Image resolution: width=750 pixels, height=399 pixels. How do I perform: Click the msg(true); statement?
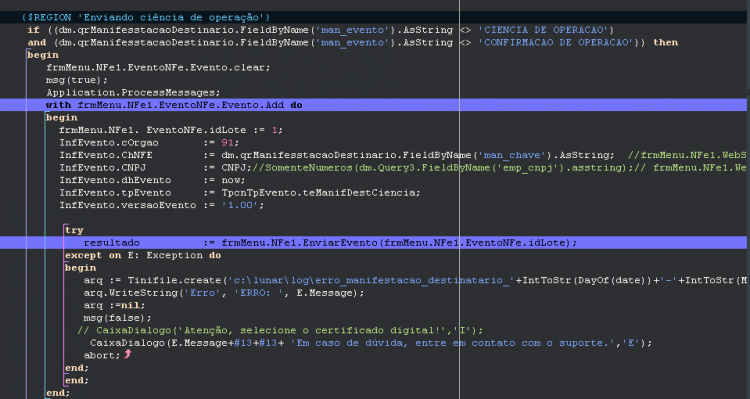tap(77, 80)
